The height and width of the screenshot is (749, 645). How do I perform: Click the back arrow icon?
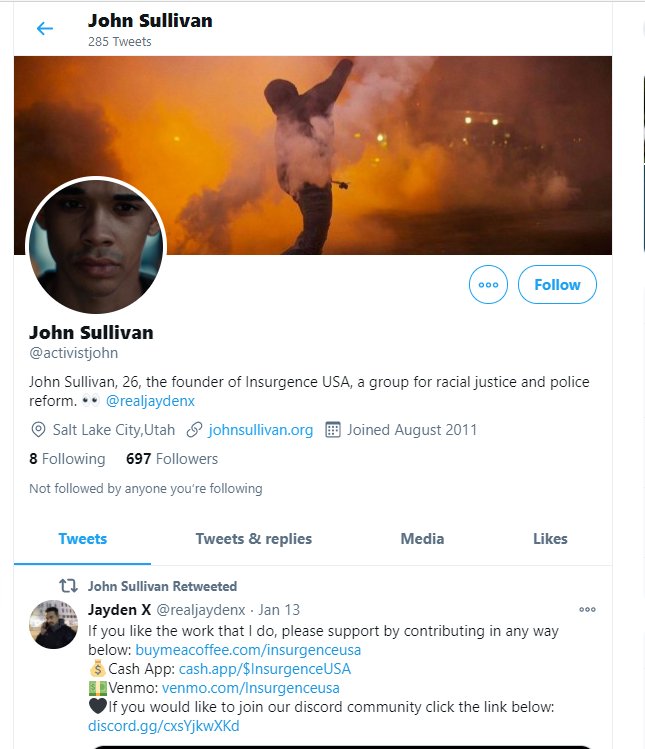click(44, 28)
